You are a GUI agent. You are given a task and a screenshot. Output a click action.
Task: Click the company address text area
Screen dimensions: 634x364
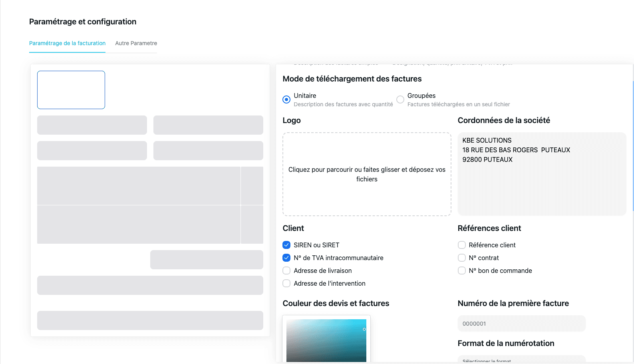[x=542, y=174]
